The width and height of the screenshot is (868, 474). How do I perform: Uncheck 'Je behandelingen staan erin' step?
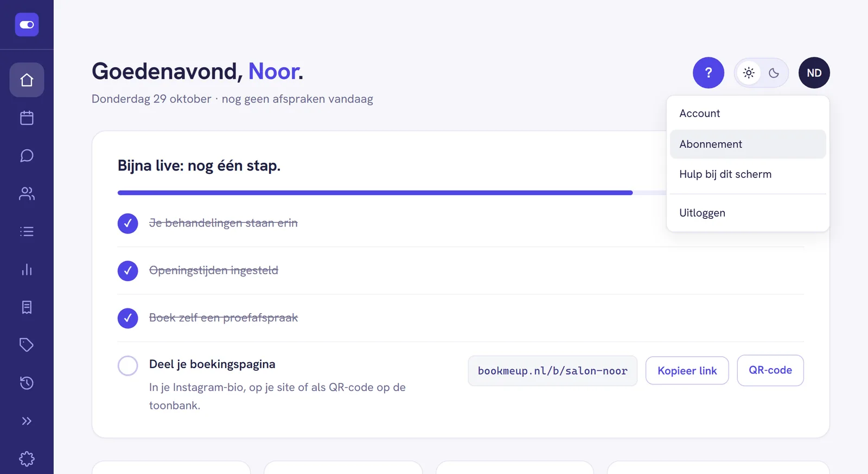click(x=128, y=223)
